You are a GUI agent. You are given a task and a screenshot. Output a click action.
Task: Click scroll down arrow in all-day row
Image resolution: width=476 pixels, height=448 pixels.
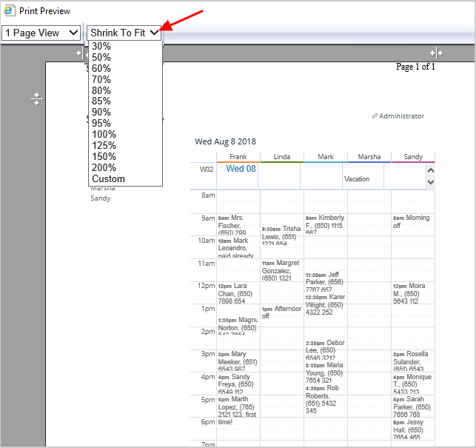tap(430, 182)
